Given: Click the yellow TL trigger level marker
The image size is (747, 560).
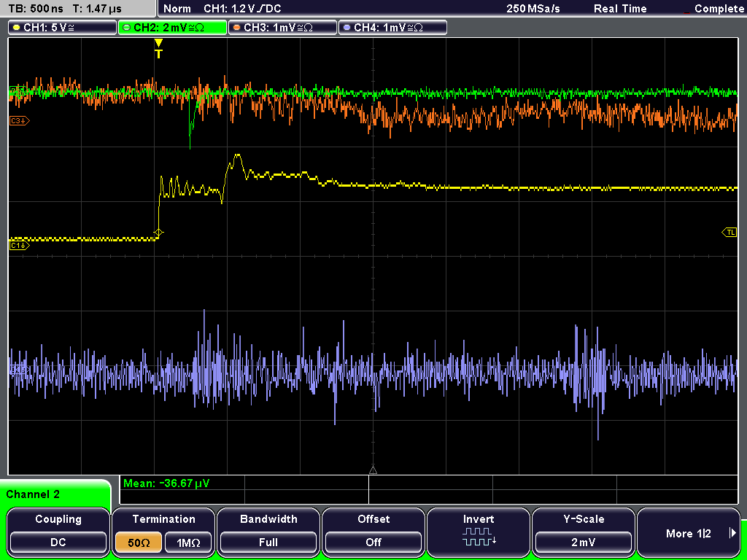Looking at the screenshot, I should 729,233.
